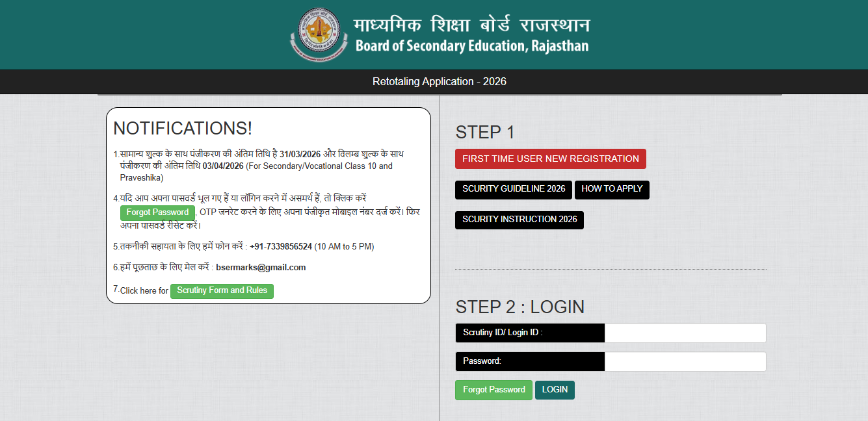The width and height of the screenshot is (868, 421).
Task: Click the Rajasthan Board emblem logo
Action: pyautogui.click(x=319, y=34)
